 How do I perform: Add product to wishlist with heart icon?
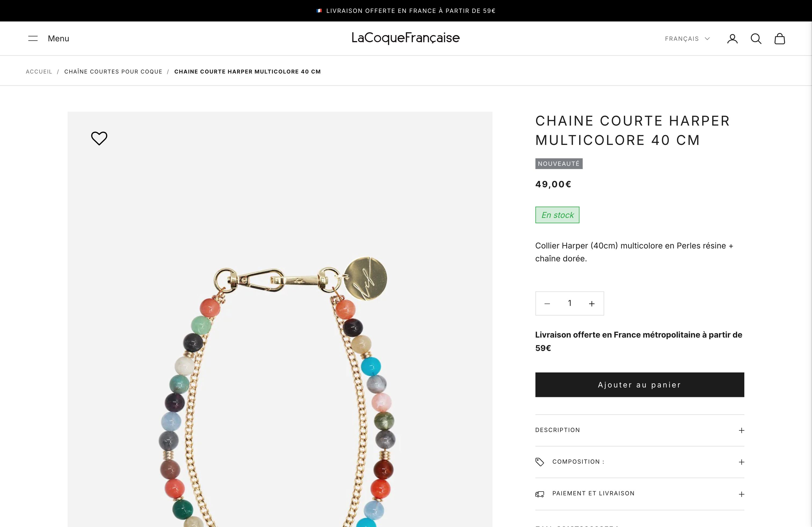tap(99, 138)
